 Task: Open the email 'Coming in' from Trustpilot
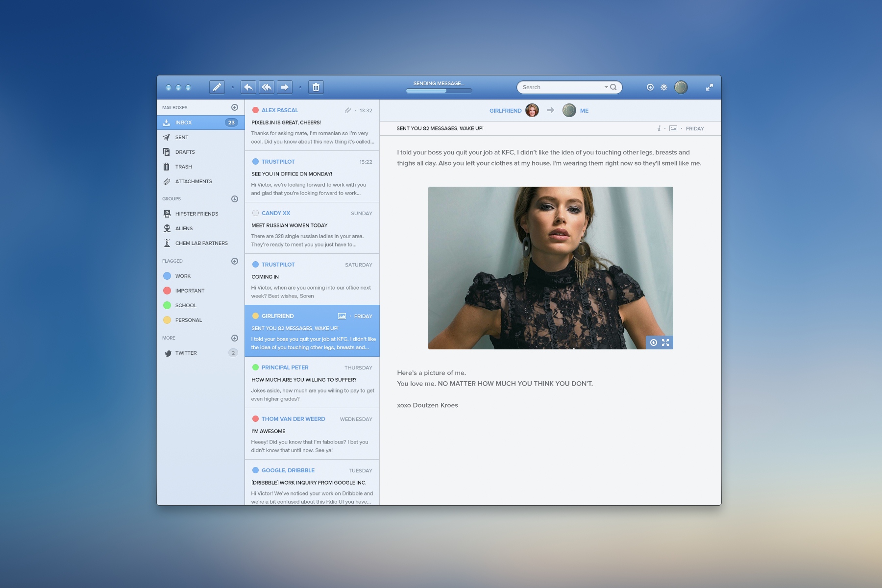312,280
